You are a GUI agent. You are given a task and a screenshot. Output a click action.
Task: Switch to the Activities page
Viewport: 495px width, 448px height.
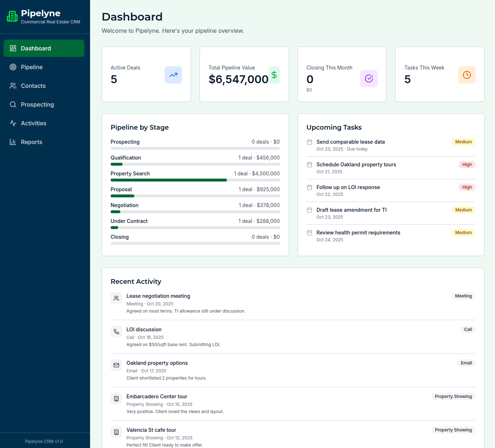[x=34, y=123]
